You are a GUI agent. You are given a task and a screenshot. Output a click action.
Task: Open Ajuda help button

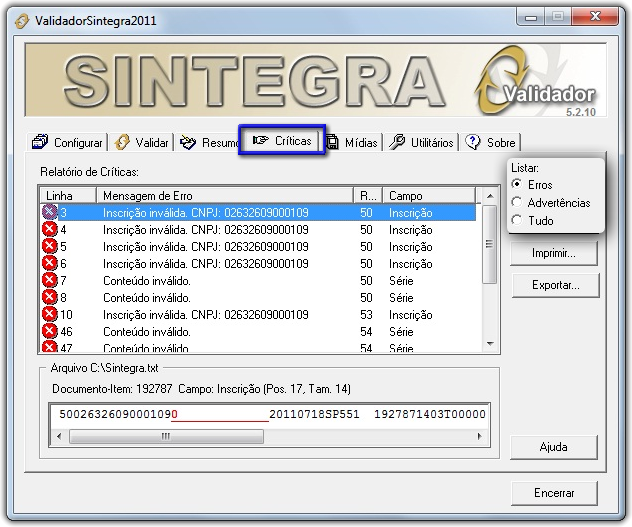[x=554, y=447]
